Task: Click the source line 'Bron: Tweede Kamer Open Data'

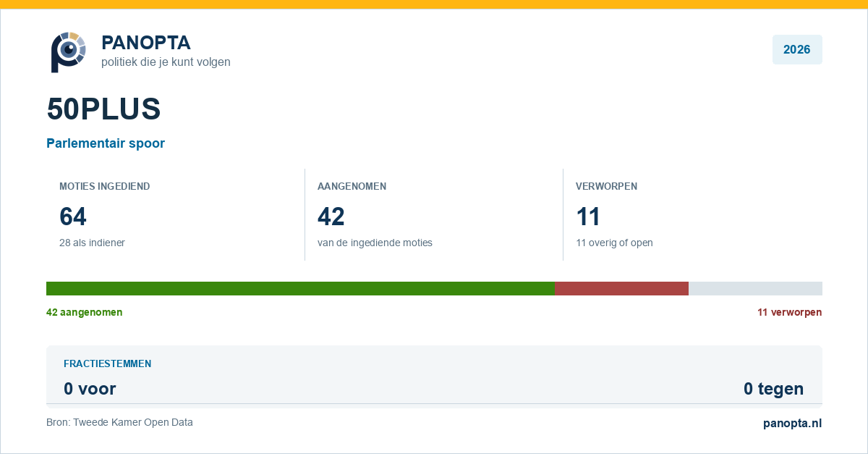Action: tap(119, 422)
